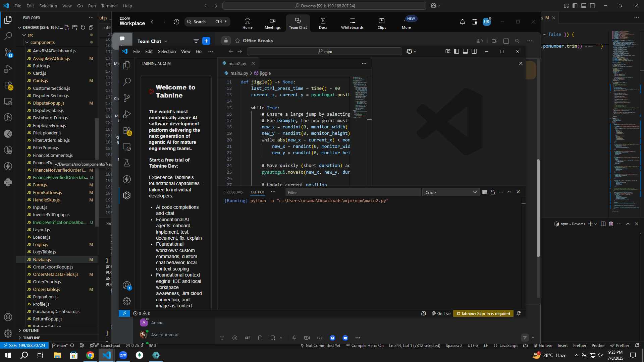The image size is (644, 362).
Task: Start video meeting in Office Breaks
Action: pyautogui.click(x=494, y=41)
